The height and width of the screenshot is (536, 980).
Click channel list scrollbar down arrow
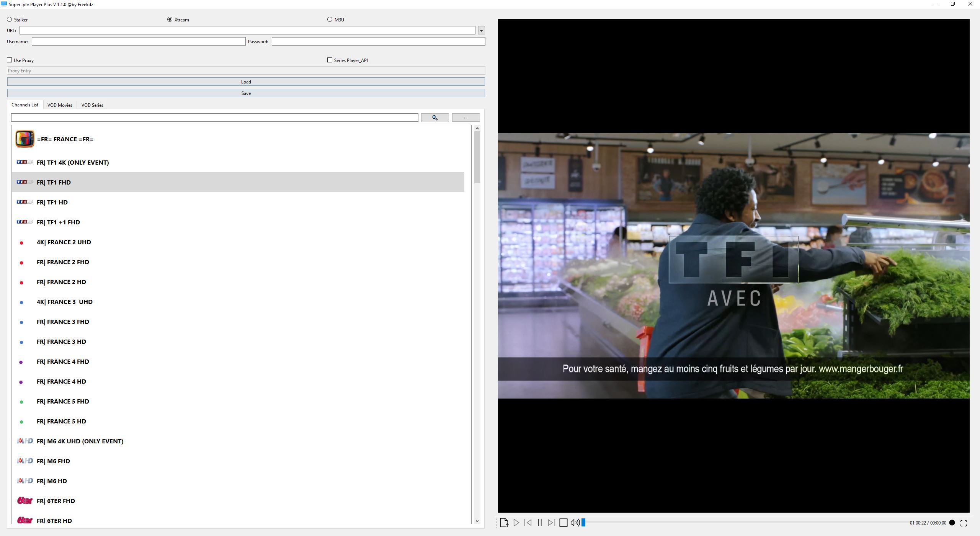pos(477,521)
